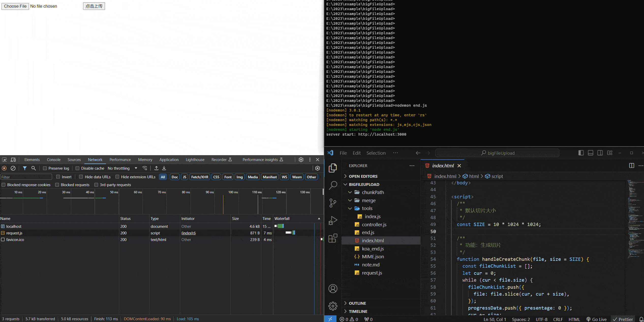Export HAR download icon
The width and height of the screenshot is (644, 322).
164,168
